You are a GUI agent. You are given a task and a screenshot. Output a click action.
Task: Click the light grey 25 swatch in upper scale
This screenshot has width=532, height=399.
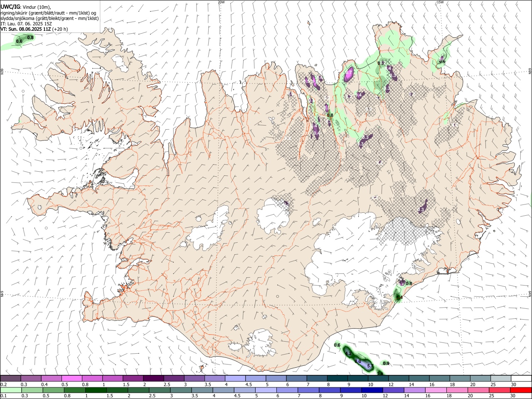[x=501, y=379]
